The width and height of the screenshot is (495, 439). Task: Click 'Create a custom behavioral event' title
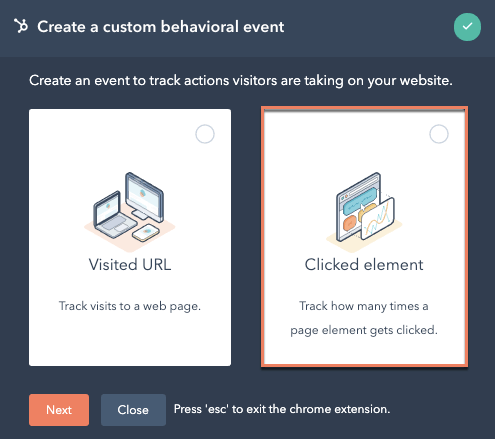point(161,27)
